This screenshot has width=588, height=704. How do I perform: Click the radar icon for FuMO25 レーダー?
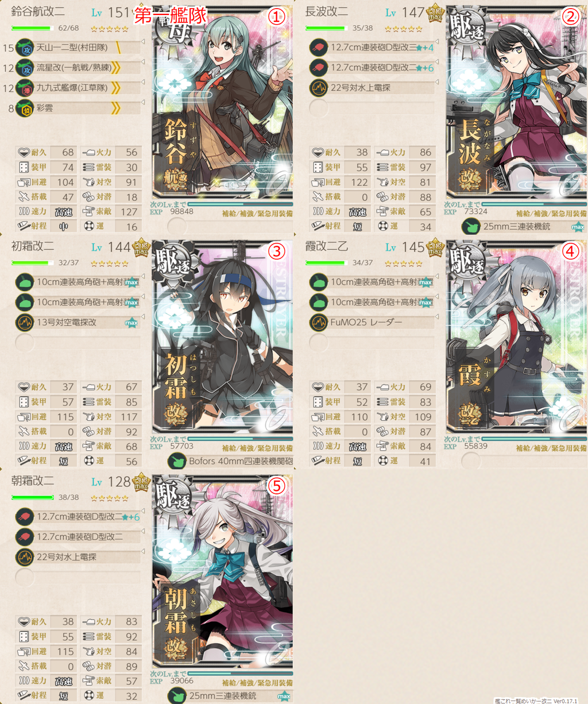319,322
